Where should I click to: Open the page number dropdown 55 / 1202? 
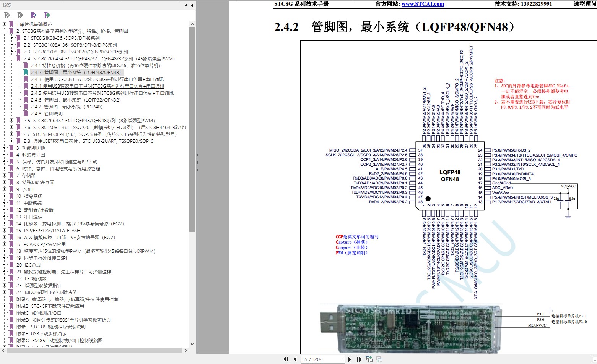coord(342,359)
